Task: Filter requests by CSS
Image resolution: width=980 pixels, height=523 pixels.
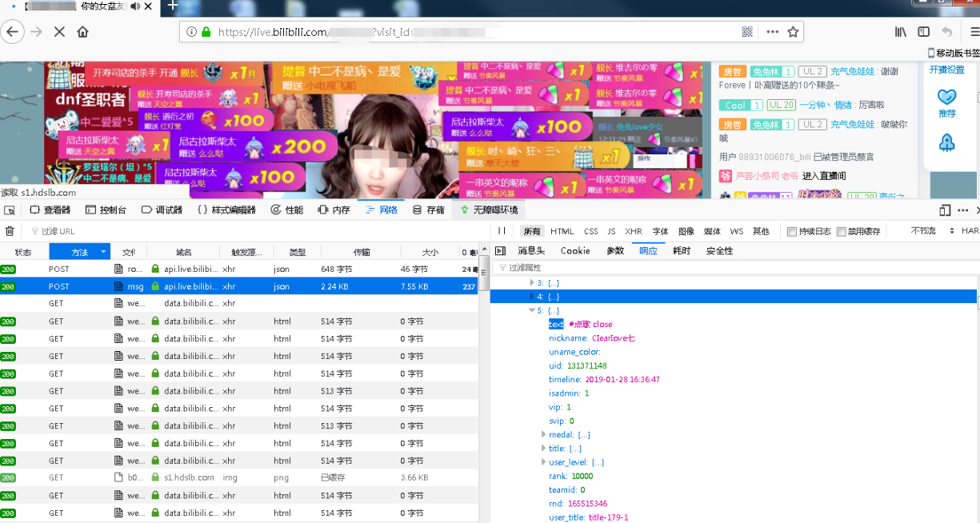Action: [591, 231]
